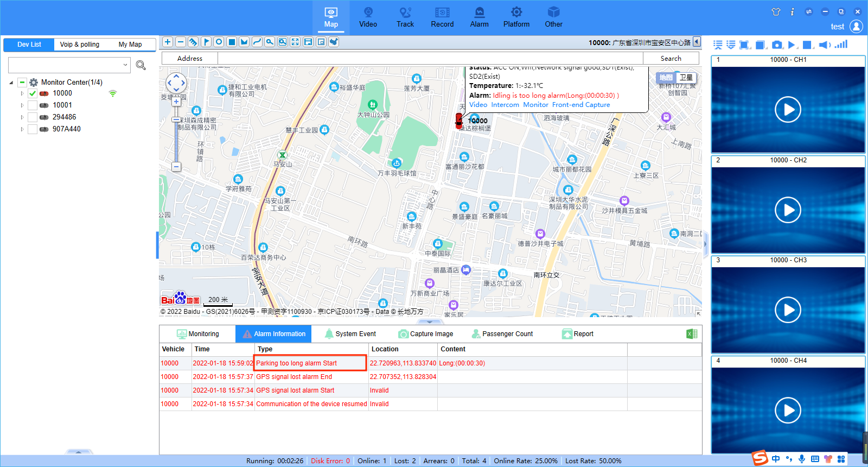Play the 10000 - CH2 video channel

tap(788, 210)
